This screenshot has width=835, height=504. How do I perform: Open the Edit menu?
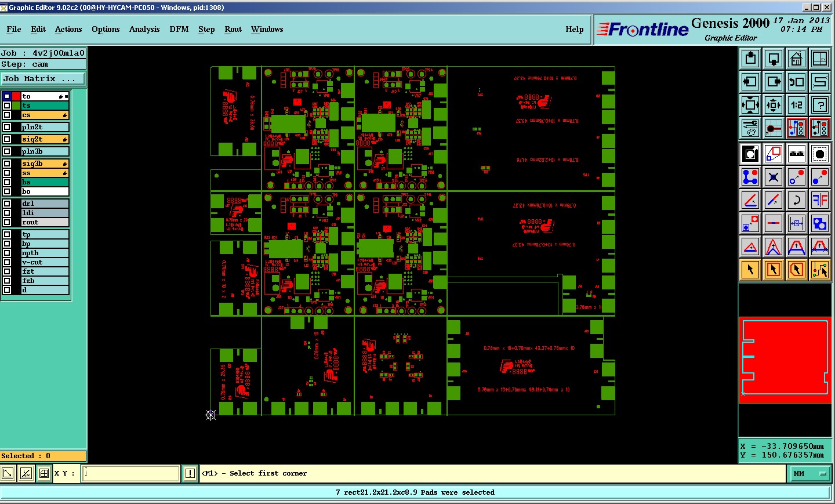38,29
